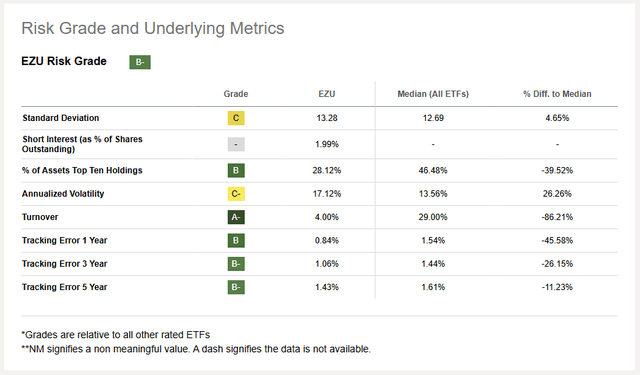This screenshot has height=375, width=640.
Task: Click the Tracking Error 5 Year B- badge
Action: 236,287
